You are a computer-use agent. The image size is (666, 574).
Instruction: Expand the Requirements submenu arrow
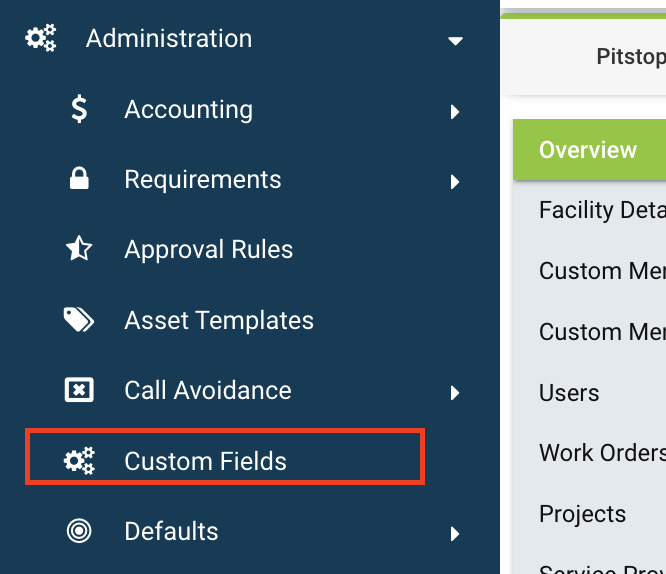[x=455, y=182]
